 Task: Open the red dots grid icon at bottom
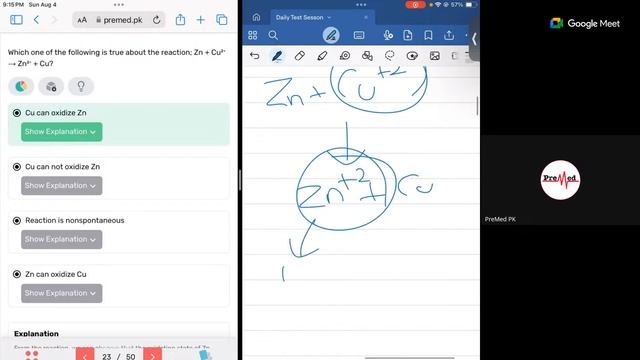point(32,355)
